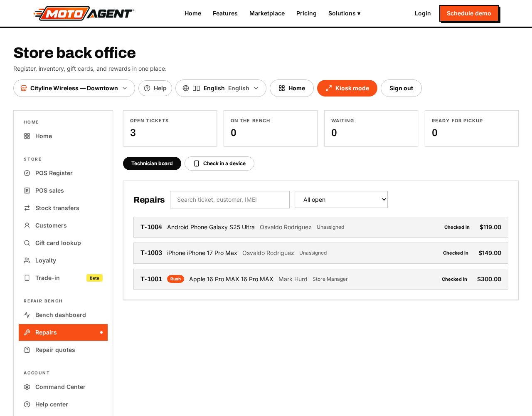Click the POS sales receipt icon
The image size is (532, 416).
click(x=27, y=191)
